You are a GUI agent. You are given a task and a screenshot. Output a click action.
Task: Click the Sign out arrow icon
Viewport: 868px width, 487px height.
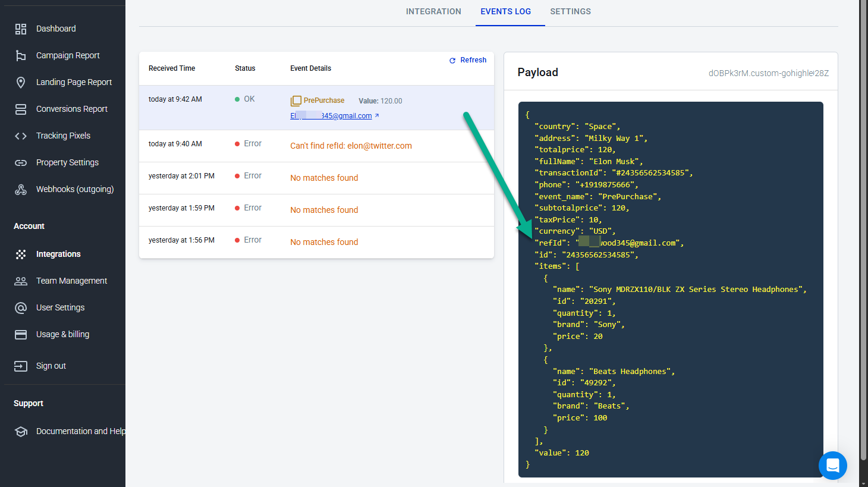click(21, 366)
